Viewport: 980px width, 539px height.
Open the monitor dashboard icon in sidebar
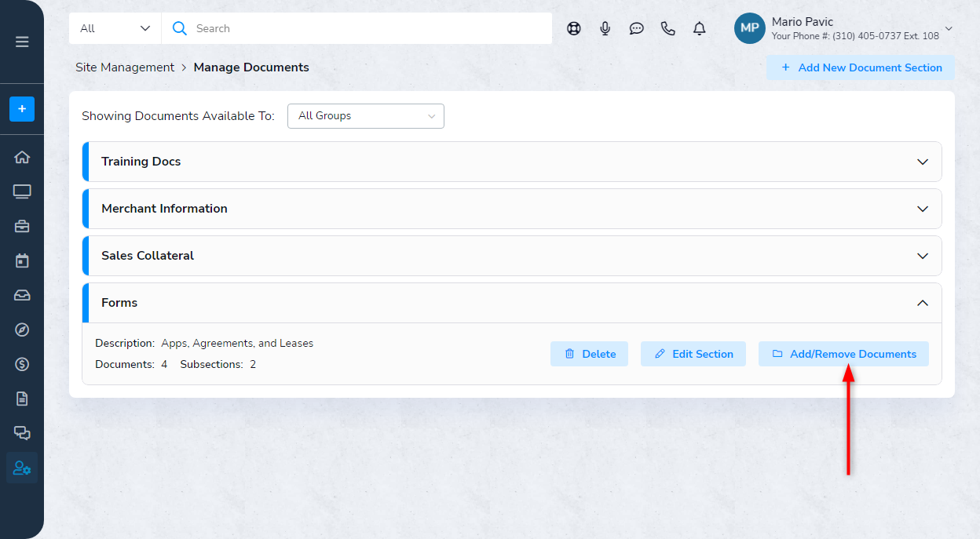click(22, 191)
